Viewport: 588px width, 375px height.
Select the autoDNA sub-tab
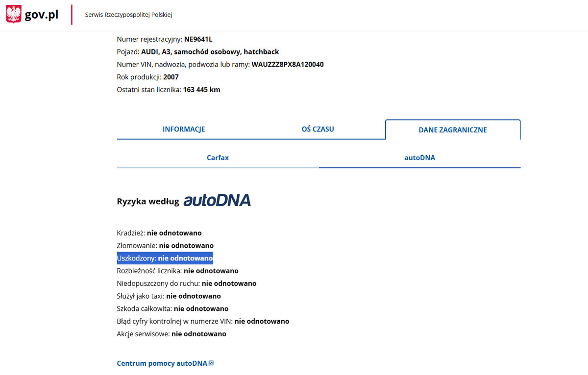pyautogui.click(x=419, y=158)
